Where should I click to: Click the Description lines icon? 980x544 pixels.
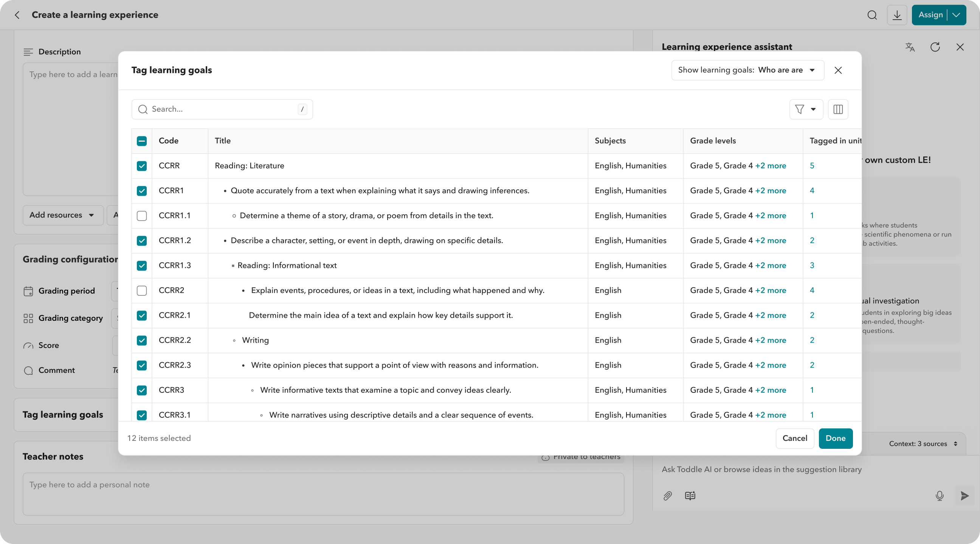[28, 52]
